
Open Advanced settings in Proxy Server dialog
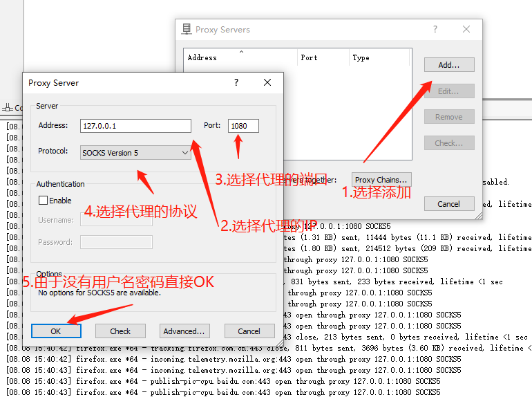point(184,331)
